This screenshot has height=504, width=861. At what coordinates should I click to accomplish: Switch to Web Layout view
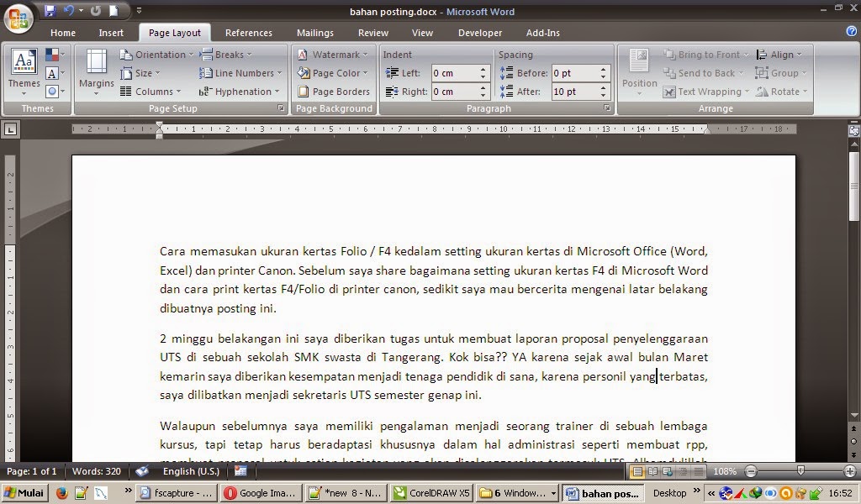[x=668, y=471]
